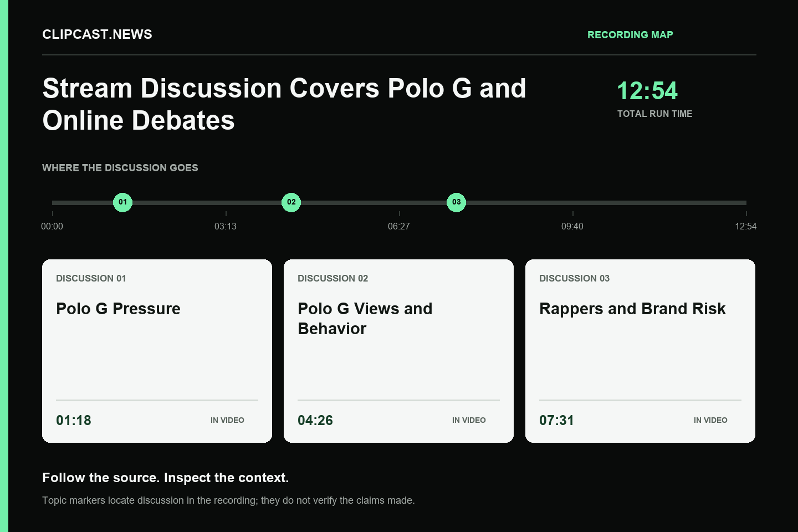Click Follow the source. Inspect the context.
The width and height of the screenshot is (798, 532).
point(166,478)
